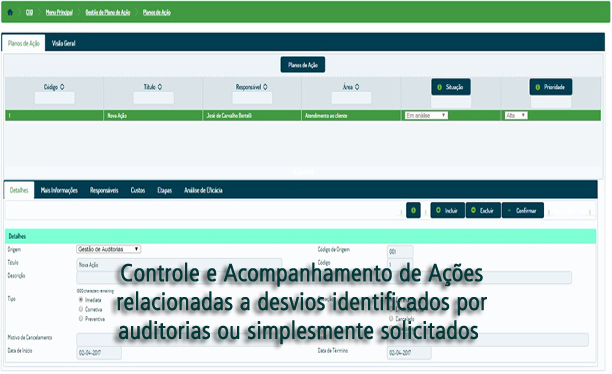This screenshot has width=612, height=374.
Task: Sort by Título column icon
Action: click(160, 87)
